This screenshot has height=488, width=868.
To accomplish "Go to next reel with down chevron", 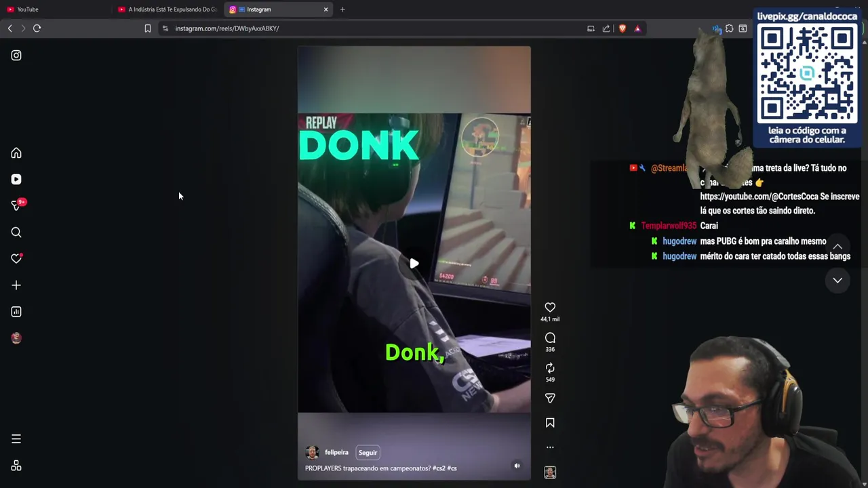I will tap(837, 280).
